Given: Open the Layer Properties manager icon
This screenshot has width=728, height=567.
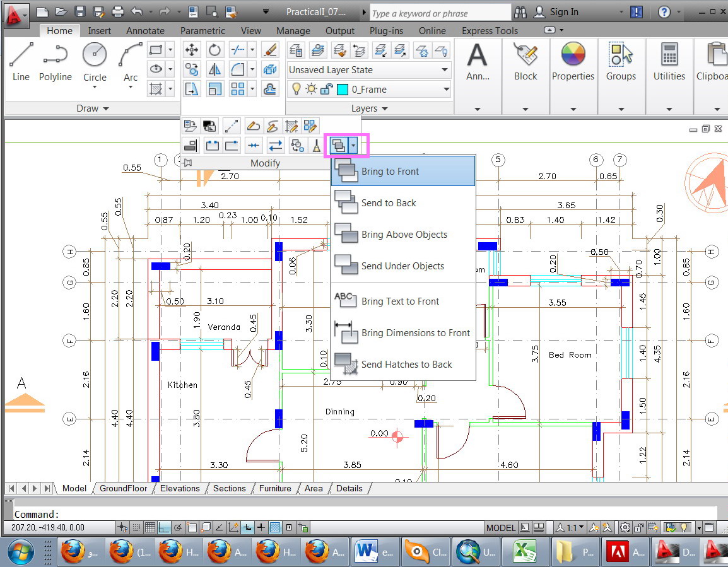Looking at the screenshot, I should coord(295,50).
